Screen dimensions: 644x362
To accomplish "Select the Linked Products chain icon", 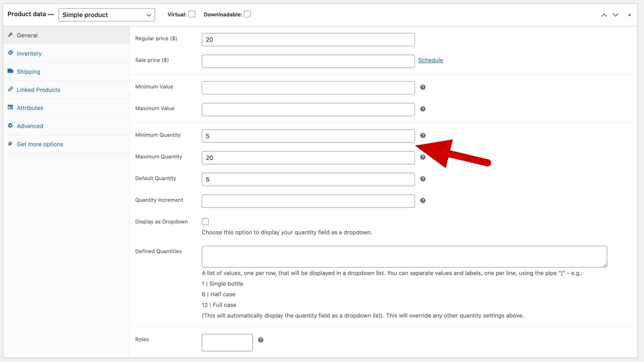I will (11, 89).
